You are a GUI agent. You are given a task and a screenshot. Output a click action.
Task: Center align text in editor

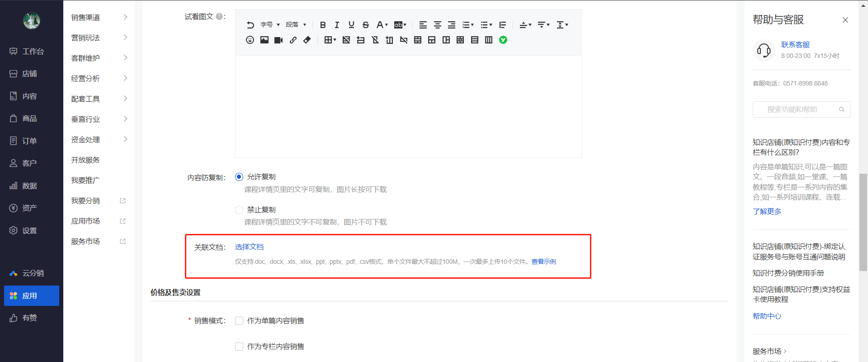pyautogui.click(x=438, y=25)
